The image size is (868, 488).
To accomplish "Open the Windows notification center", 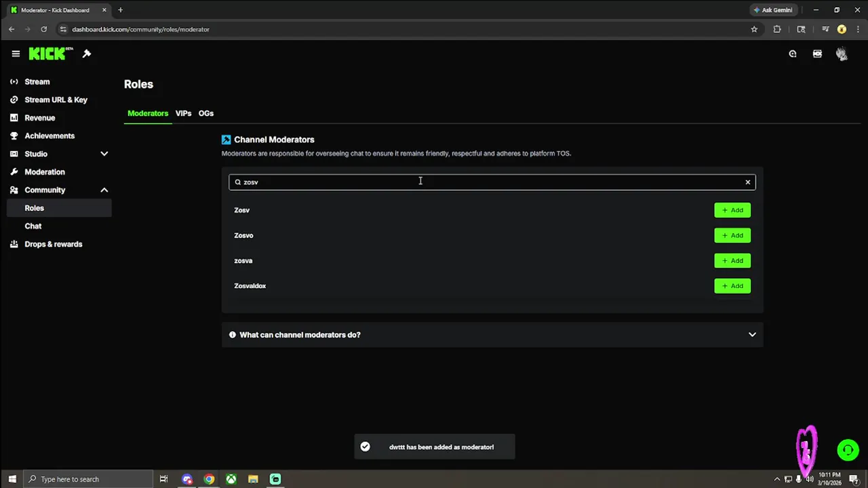I will [855, 479].
